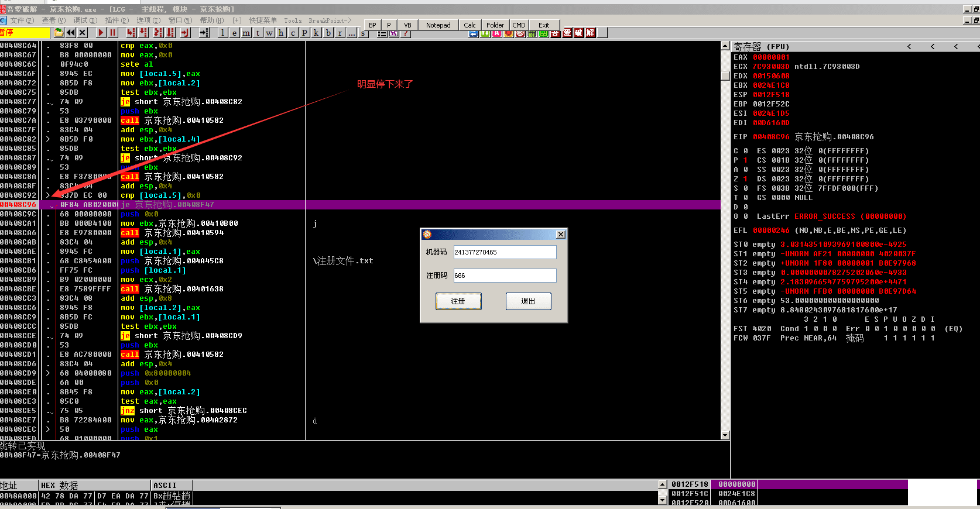This screenshot has width=980, height=509.
Task: Show windows via 'w' button
Action: [x=270, y=33]
